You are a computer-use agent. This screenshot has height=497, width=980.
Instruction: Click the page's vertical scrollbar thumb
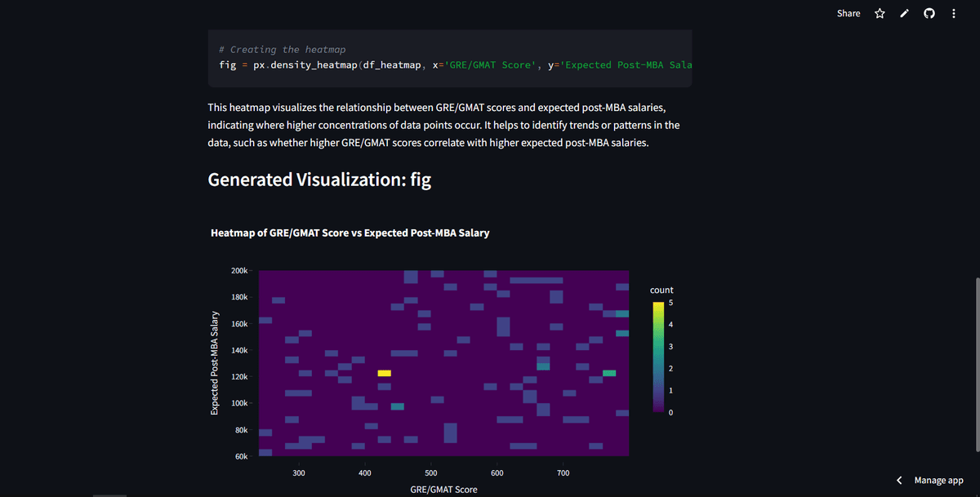(x=976, y=363)
